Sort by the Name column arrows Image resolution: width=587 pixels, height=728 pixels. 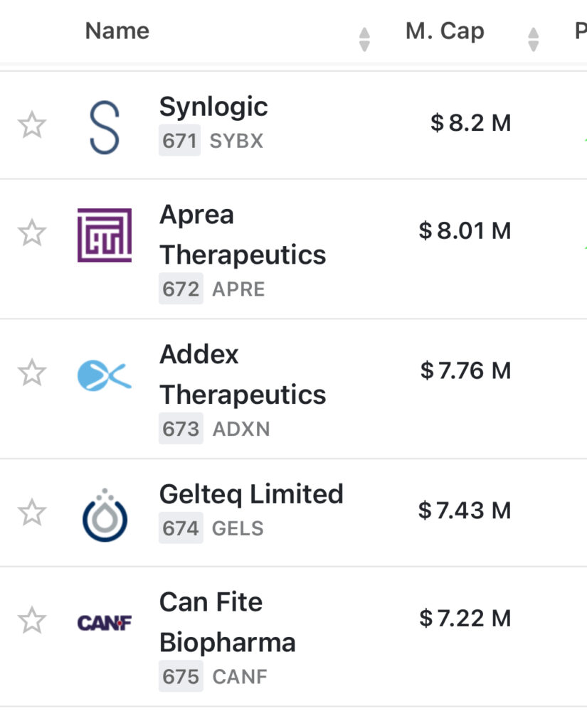(x=364, y=39)
